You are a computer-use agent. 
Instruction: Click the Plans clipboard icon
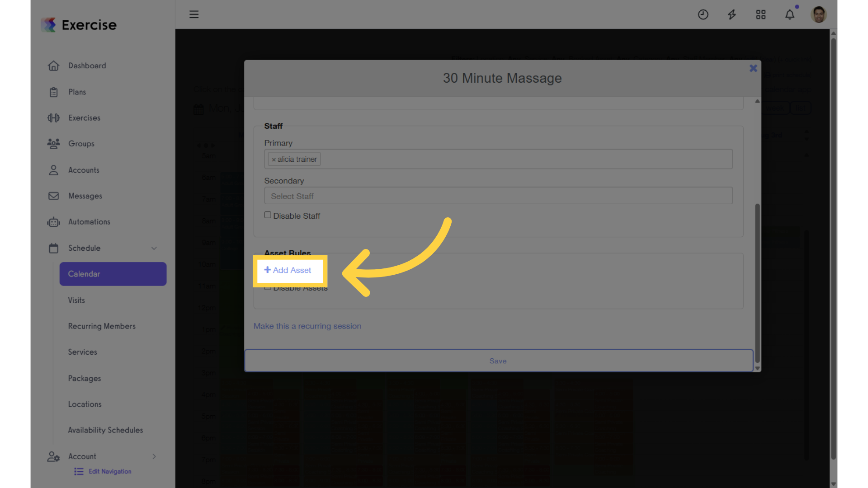point(53,92)
